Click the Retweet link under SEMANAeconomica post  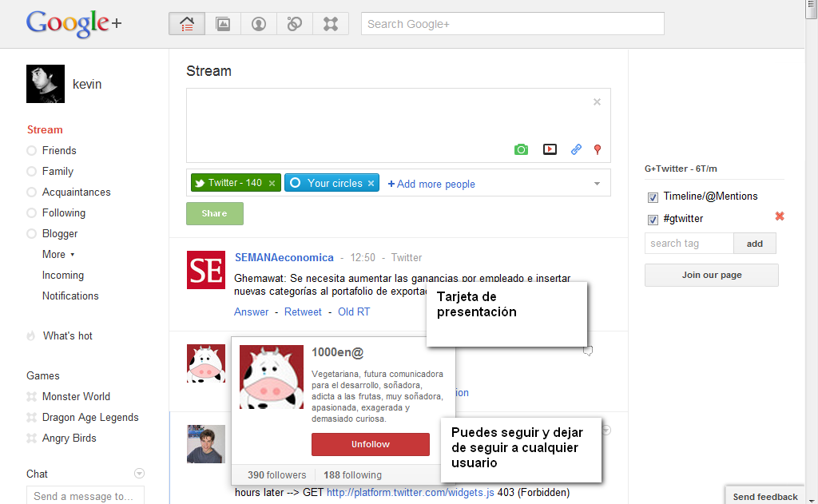(303, 312)
